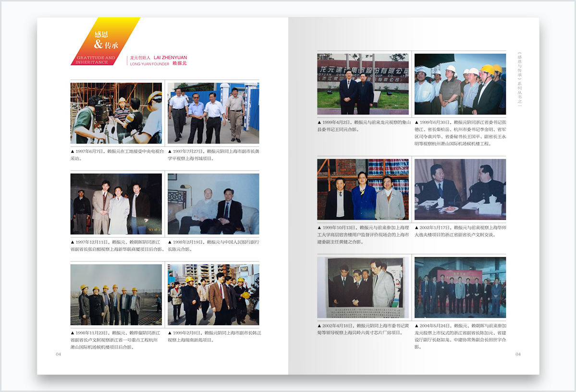Click the left page number 04
Screen dimensions: 576x392
click(x=58, y=354)
